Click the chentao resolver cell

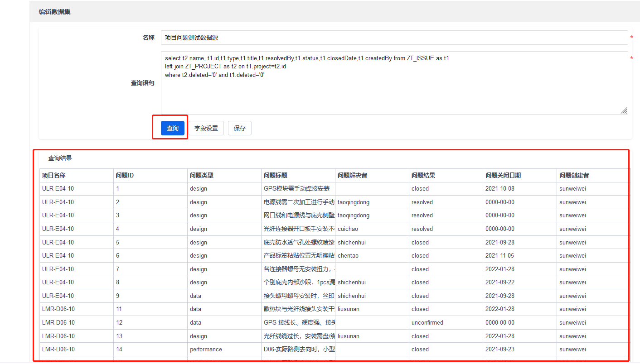tap(348, 255)
